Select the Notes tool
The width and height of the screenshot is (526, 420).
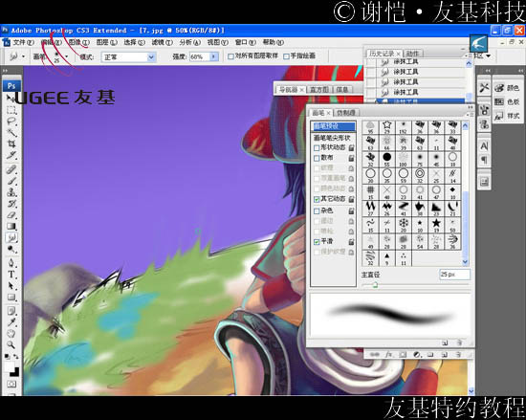[11, 310]
